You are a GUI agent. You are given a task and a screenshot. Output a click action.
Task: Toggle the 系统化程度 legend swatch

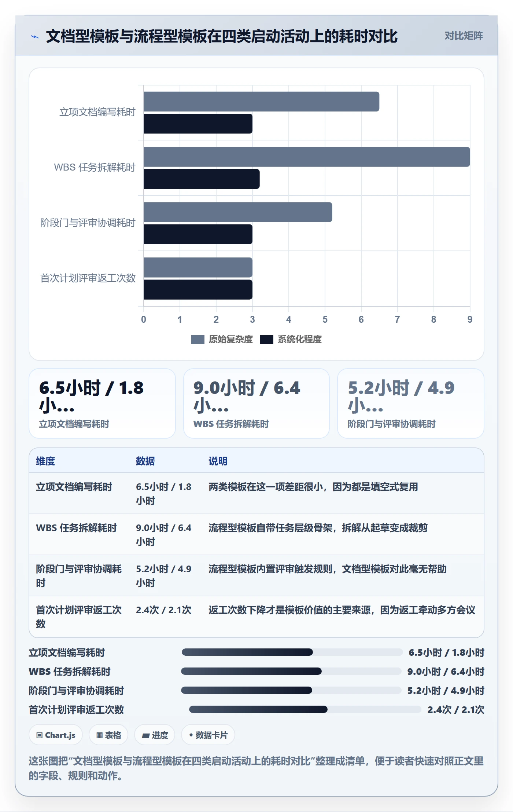[x=266, y=340]
